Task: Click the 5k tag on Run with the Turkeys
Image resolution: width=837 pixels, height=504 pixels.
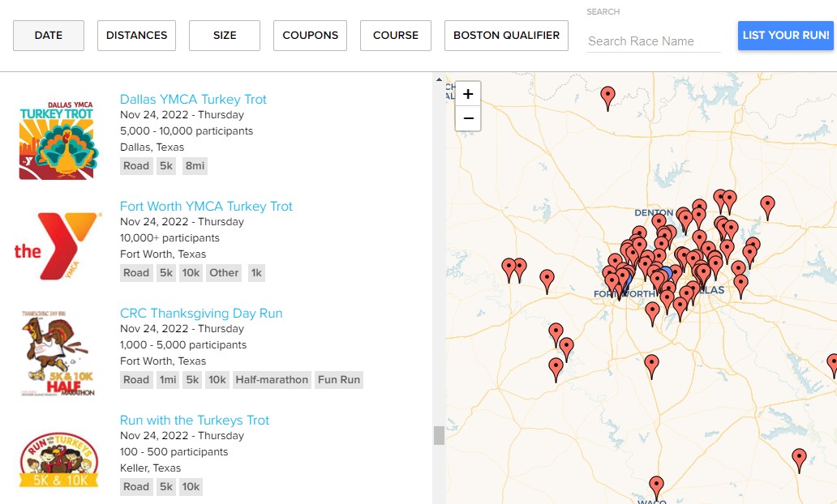Action: pos(166,487)
